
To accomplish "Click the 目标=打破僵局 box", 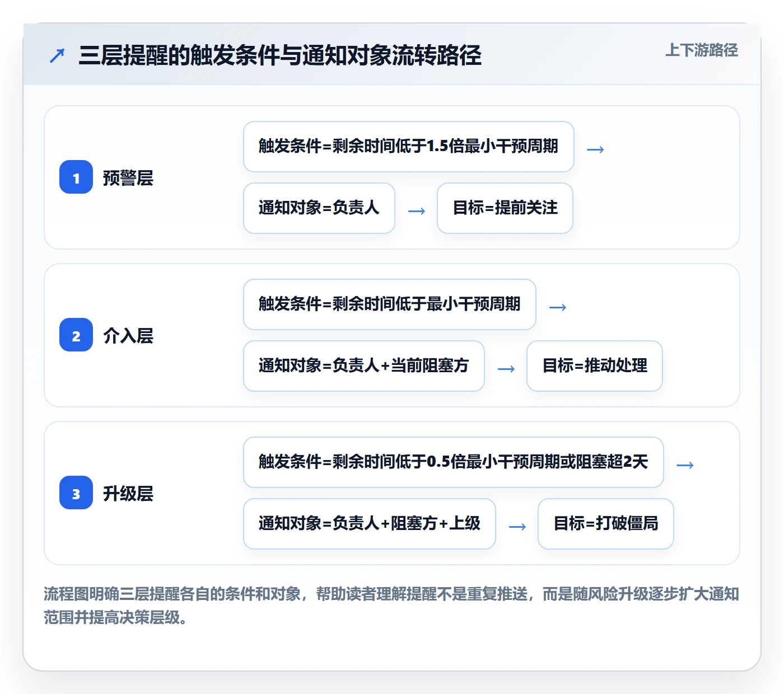I will (x=606, y=524).
